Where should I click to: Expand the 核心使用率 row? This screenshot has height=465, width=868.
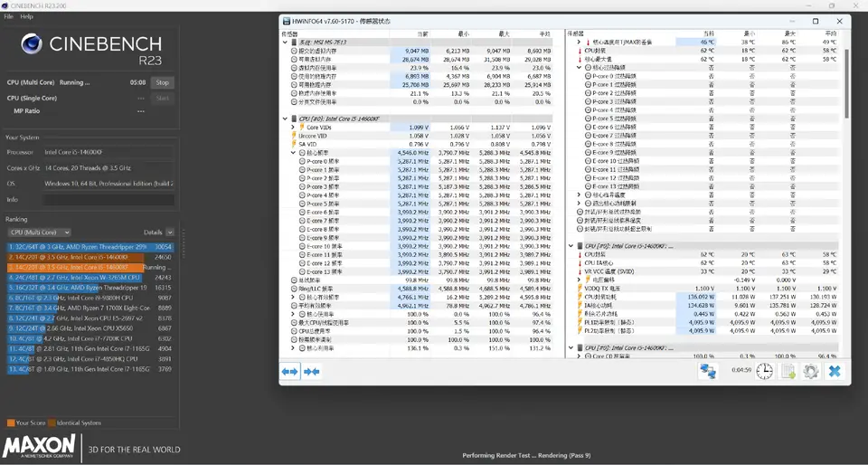(x=293, y=314)
